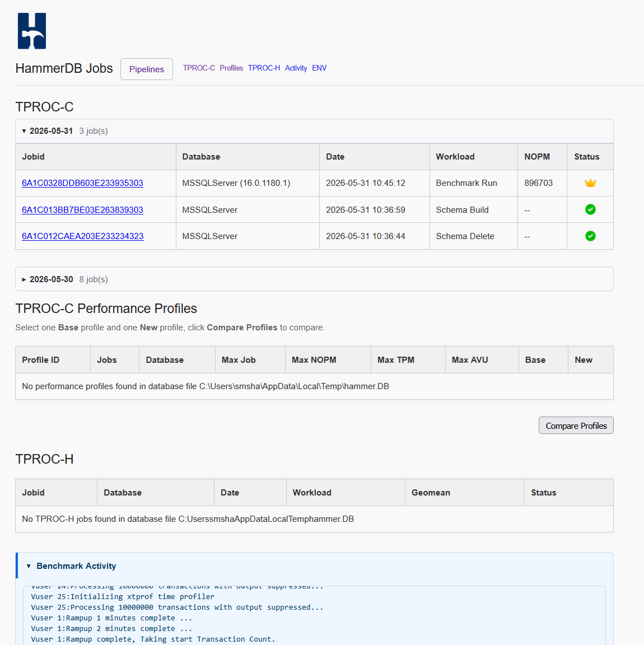Click the 'No performance profiles found' message
Viewport: 644px width, 645px height.
[x=206, y=386]
